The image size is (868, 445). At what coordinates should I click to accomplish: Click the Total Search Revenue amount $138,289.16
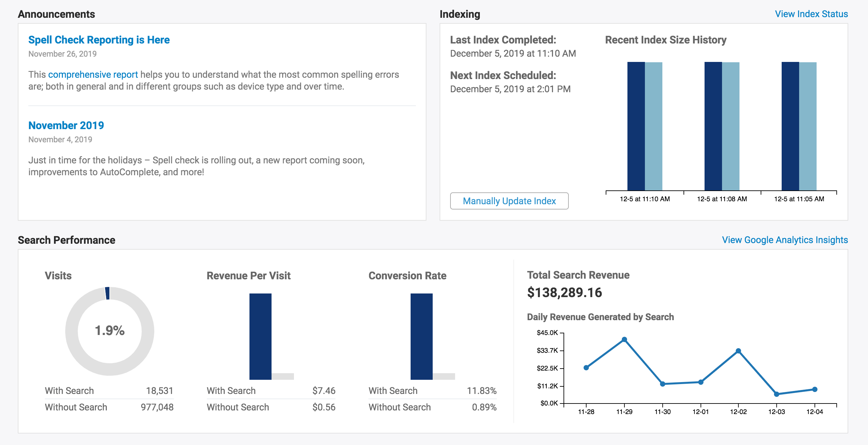coord(564,292)
